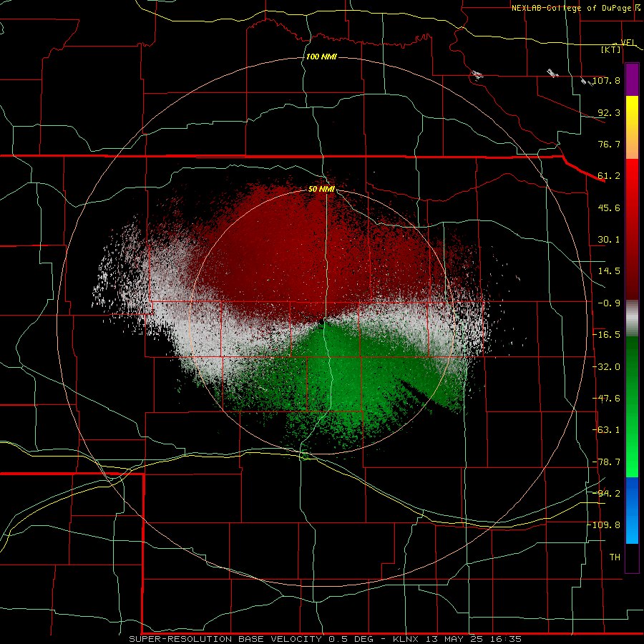Click the SUPER-RESOLUTION BASE VELOCITY caption
The width and height of the screenshot is (644, 644).
tap(228, 639)
